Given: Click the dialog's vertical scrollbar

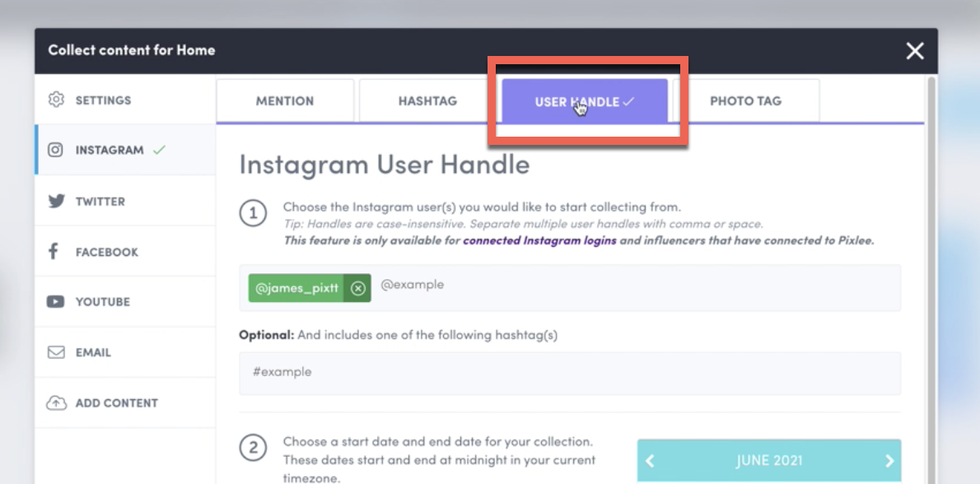Looking at the screenshot, I should (x=931, y=247).
